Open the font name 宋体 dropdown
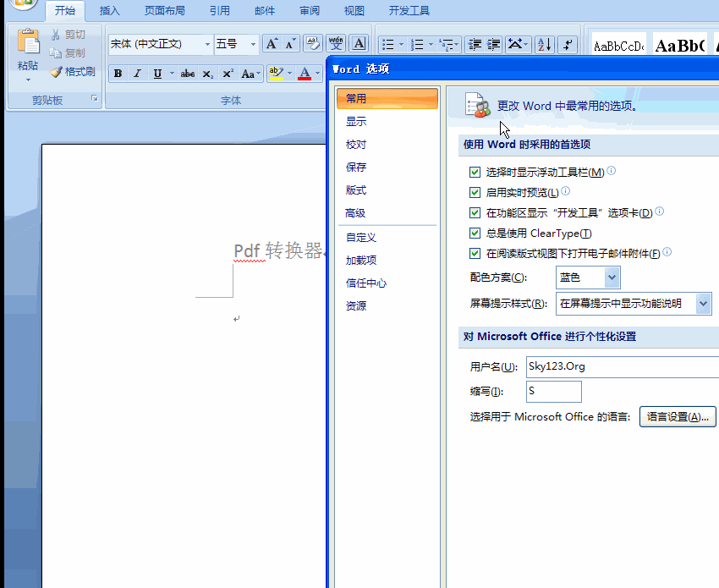719x588 pixels. coord(207,44)
